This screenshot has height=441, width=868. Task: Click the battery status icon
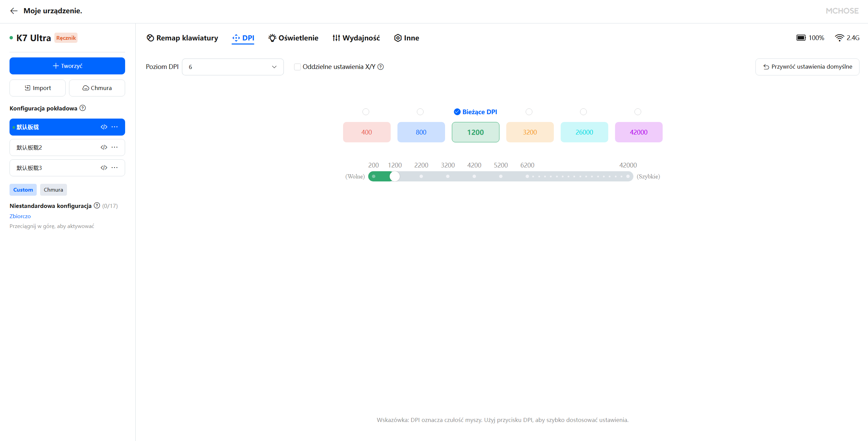tap(801, 38)
